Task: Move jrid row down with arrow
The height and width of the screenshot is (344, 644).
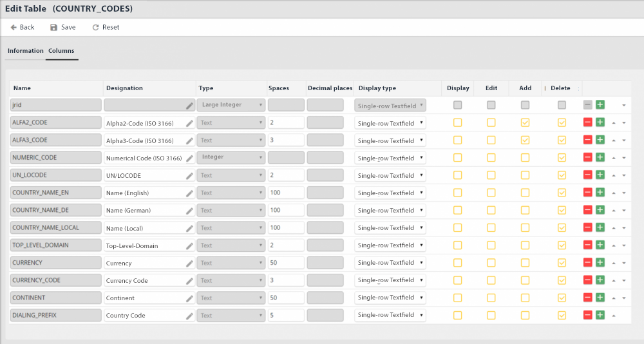Action: coord(624,106)
